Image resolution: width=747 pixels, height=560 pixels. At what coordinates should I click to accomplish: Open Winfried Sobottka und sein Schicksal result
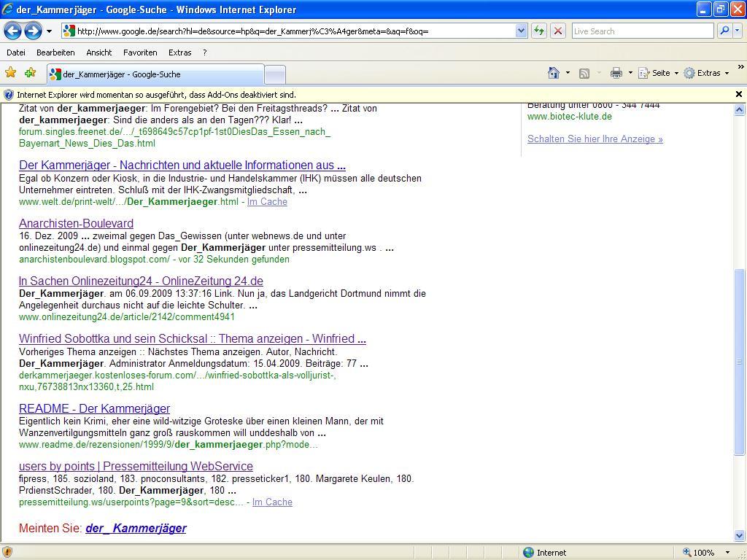click(x=193, y=338)
